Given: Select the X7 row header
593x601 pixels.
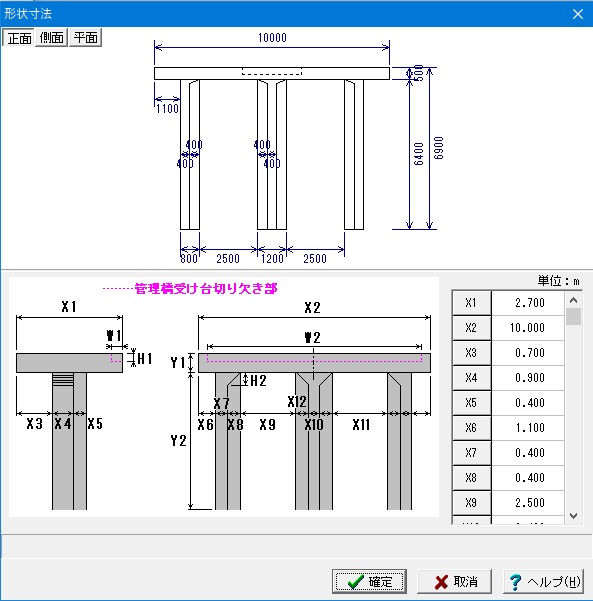Looking at the screenshot, I should tap(471, 453).
